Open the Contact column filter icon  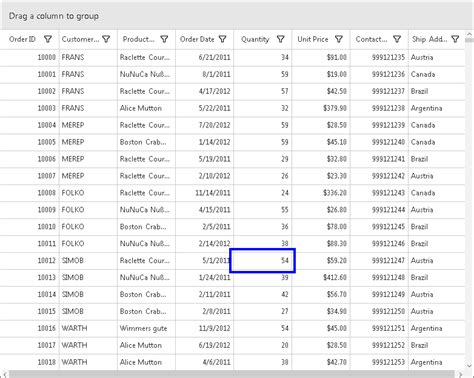[397, 39]
